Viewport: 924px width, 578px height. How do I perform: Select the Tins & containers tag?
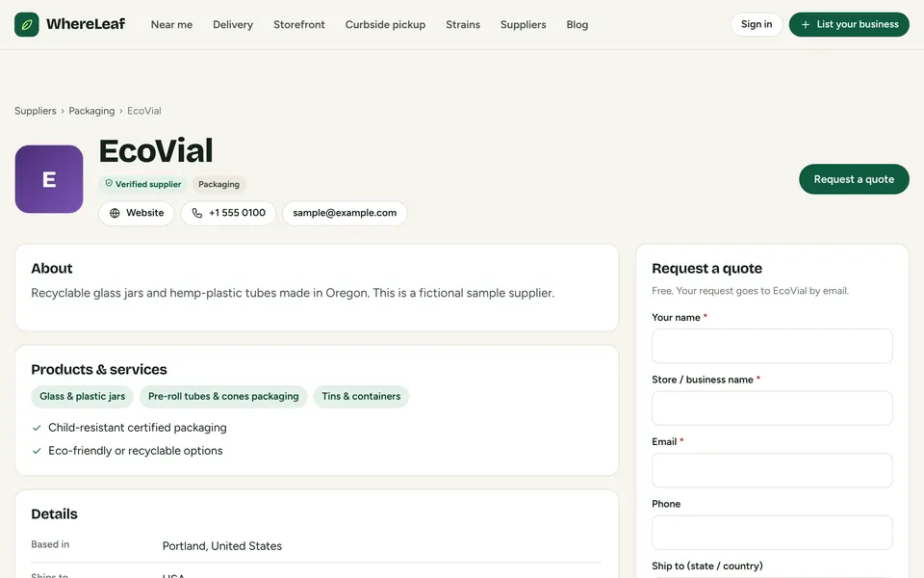click(361, 396)
